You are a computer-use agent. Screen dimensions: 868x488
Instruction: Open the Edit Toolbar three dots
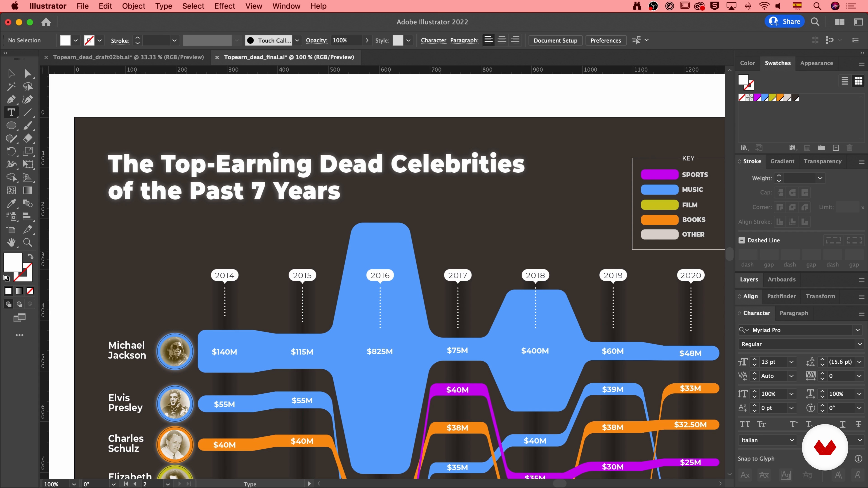coord(19,335)
